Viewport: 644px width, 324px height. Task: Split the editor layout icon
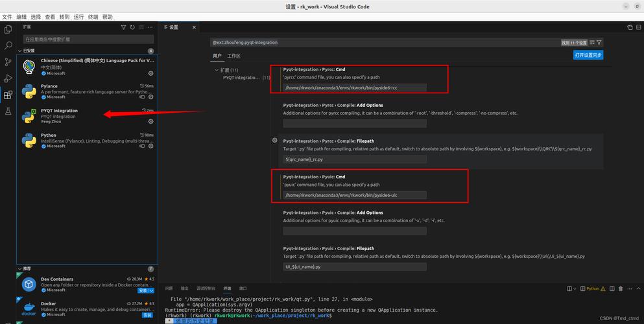638,27
